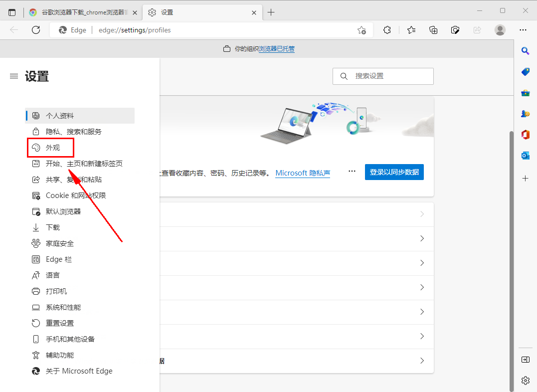Open the profile avatar icon
This screenshot has width=537, height=392.
pyautogui.click(x=500, y=30)
